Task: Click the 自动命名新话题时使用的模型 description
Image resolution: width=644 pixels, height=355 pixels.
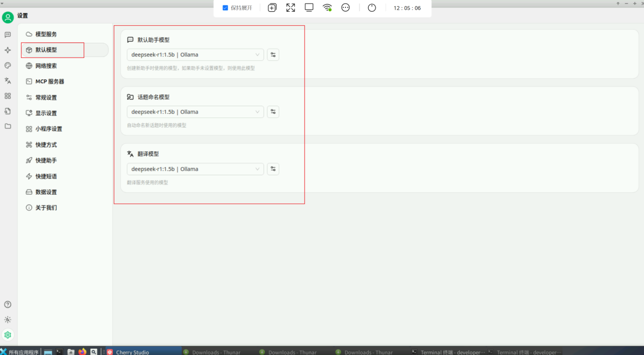Action: pos(157,125)
